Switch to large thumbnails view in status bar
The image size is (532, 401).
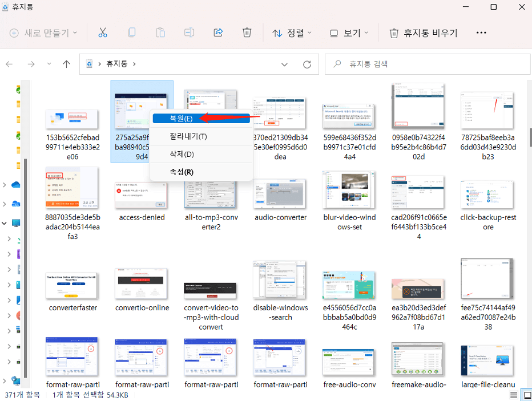pyautogui.click(x=527, y=395)
